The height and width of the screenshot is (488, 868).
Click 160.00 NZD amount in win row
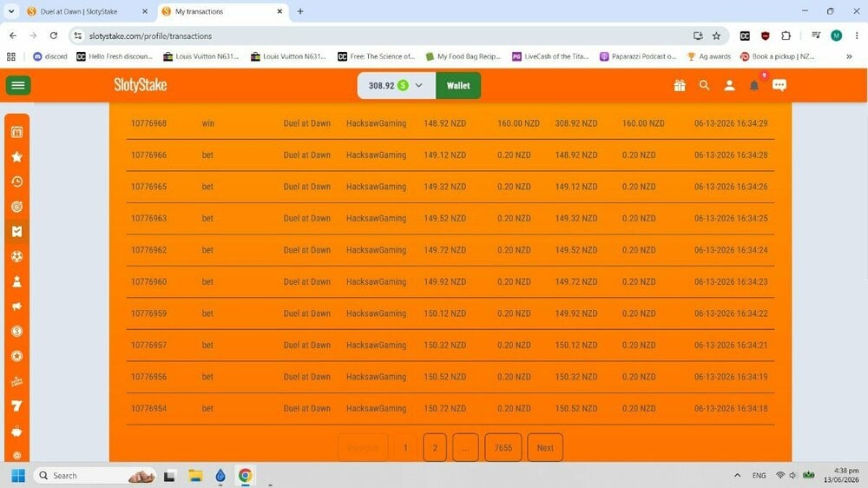click(518, 123)
